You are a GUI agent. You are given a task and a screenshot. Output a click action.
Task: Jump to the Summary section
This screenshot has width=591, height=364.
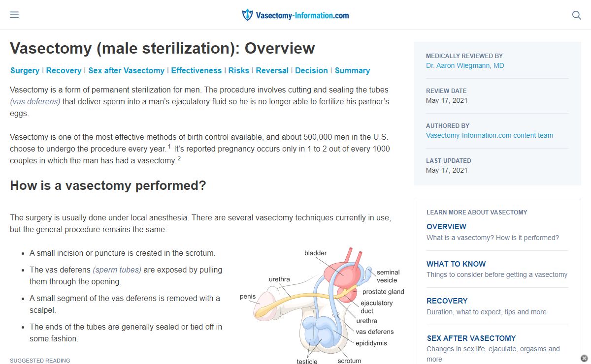pyautogui.click(x=352, y=70)
